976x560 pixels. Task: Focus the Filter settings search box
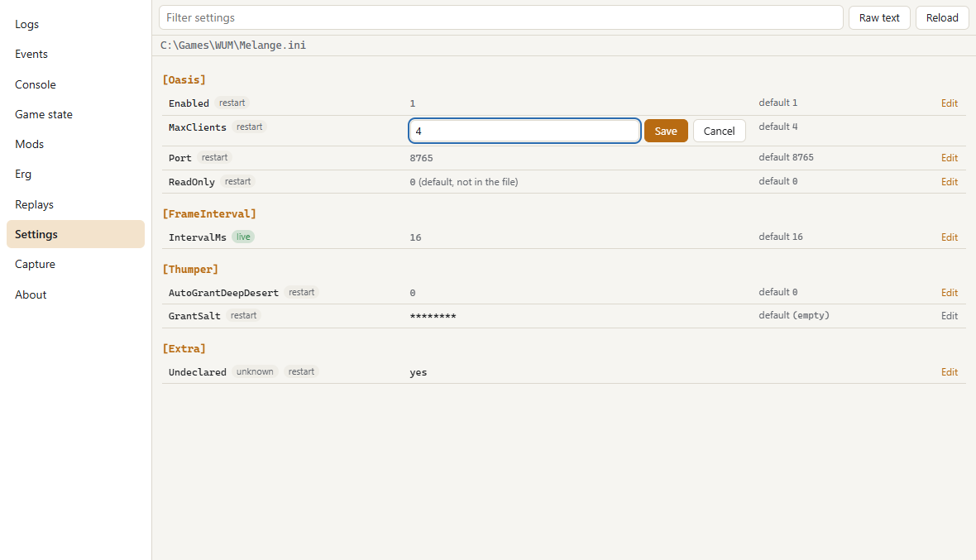click(x=500, y=17)
